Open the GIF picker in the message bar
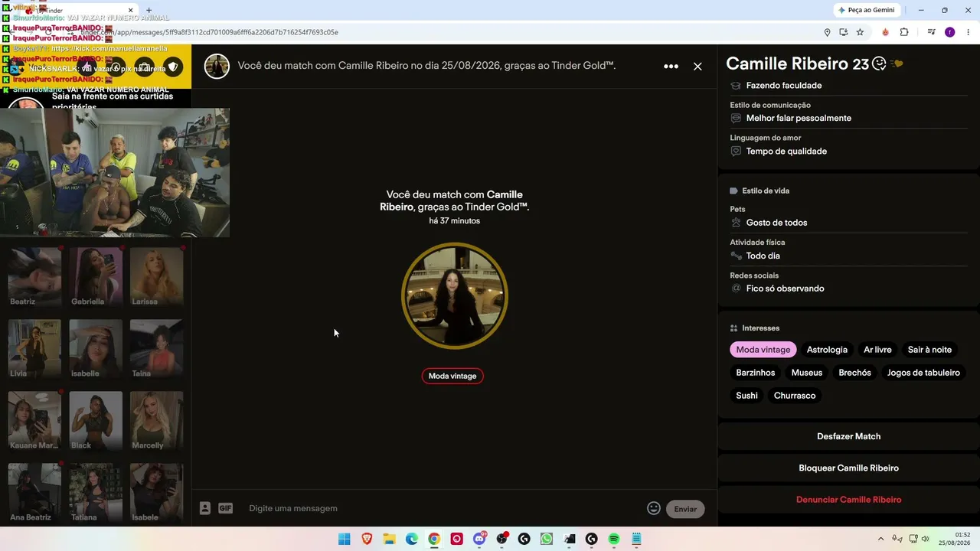This screenshot has width=980, height=551. 225,508
